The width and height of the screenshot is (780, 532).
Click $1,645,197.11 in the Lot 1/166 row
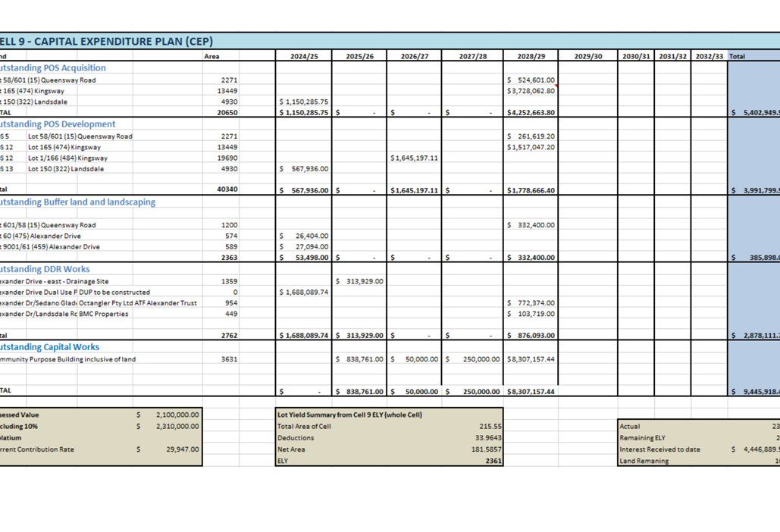(x=415, y=158)
